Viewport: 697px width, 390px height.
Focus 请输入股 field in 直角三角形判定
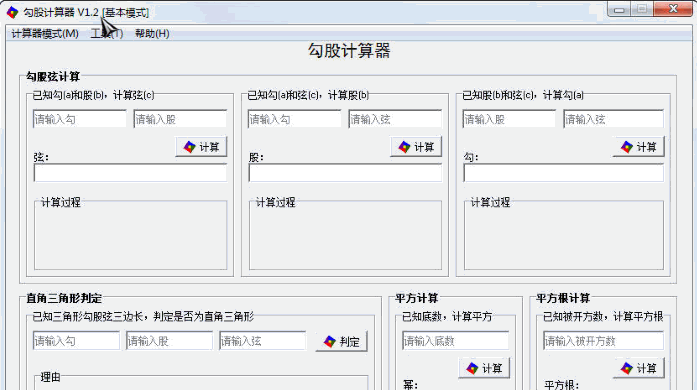coord(169,341)
